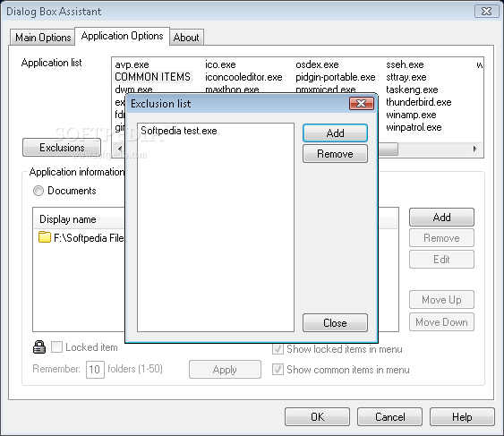The height and width of the screenshot is (436, 504).
Task: Select ico.exe in the application list
Action: [220, 64]
